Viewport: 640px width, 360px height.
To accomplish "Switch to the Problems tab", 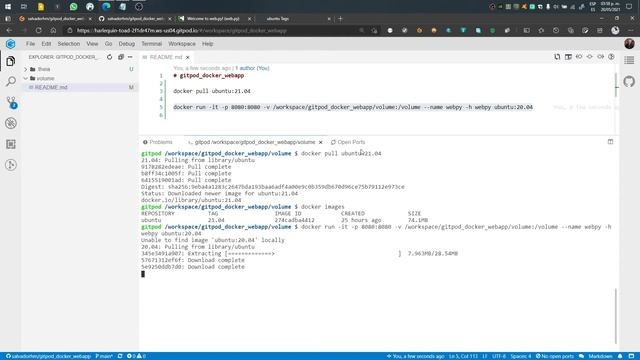I will (x=158, y=142).
